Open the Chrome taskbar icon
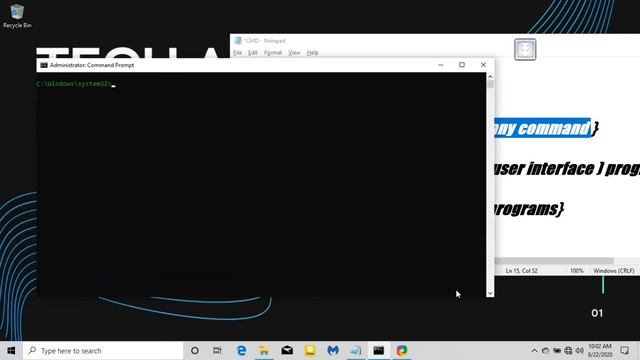640x360 pixels. click(x=402, y=351)
